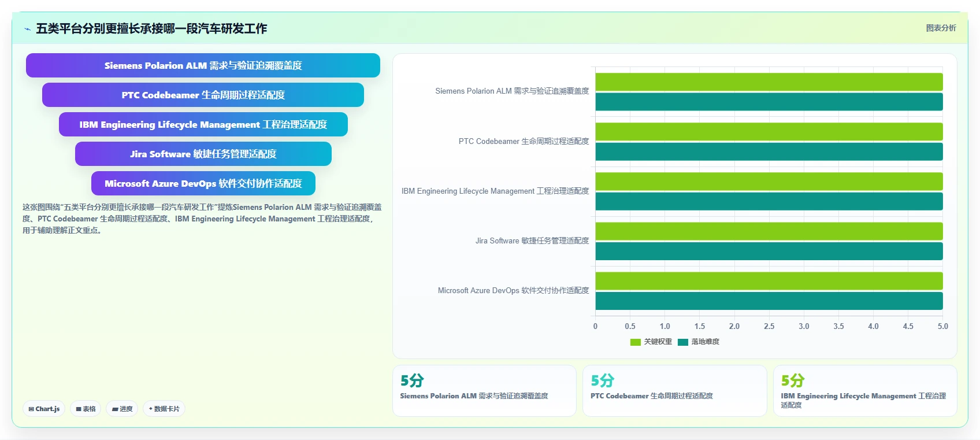Click the IBM Engineering Lifecycle Management 5分 data card
This screenshot has height=440, width=980.
pyautogui.click(x=865, y=390)
